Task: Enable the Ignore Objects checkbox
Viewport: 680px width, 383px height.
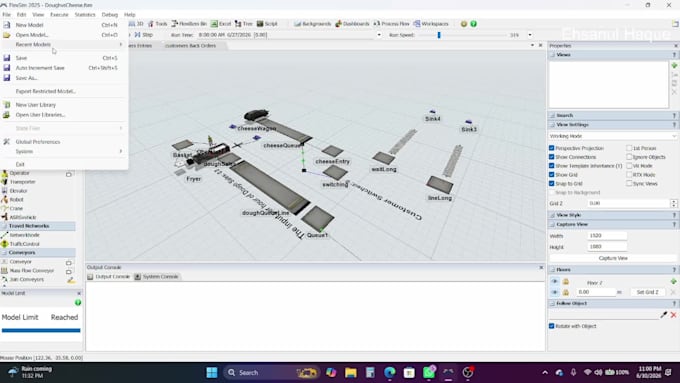Action: pos(629,157)
